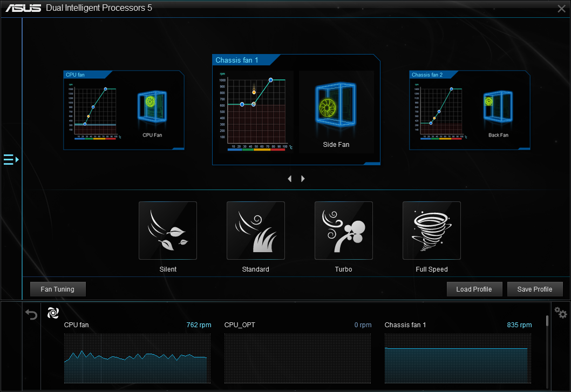The width and height of the screenshot is (571, 392).
Task: Click the CPU Fan case icon
Action: 152,106
